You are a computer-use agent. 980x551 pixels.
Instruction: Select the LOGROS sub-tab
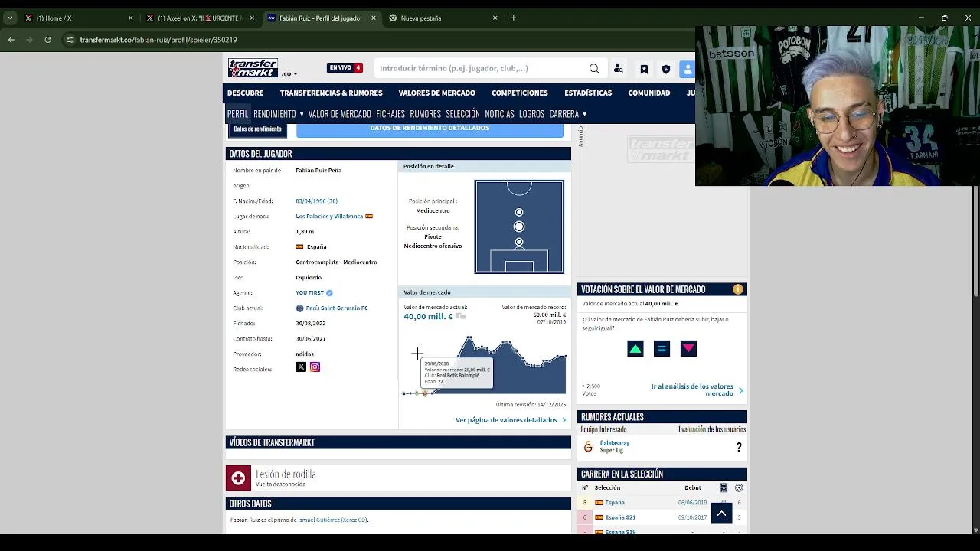(x=531, y=114)
